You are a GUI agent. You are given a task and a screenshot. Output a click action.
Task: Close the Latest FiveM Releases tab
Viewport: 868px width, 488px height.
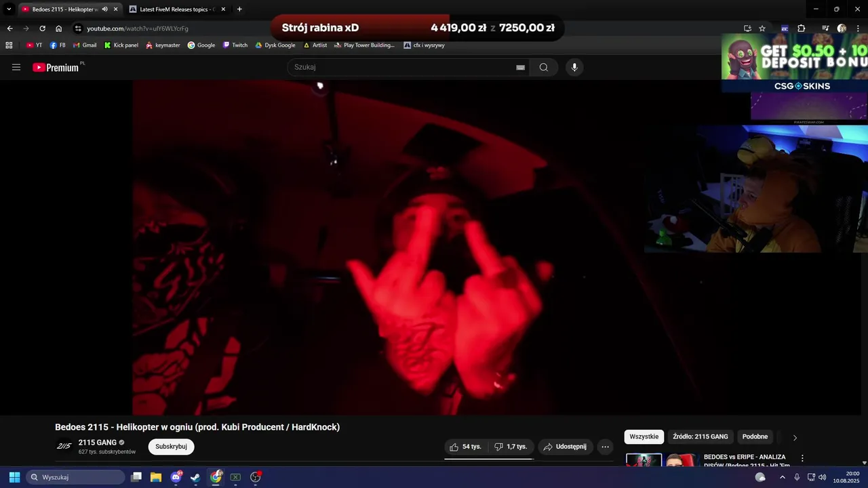(x=223, y=9)
